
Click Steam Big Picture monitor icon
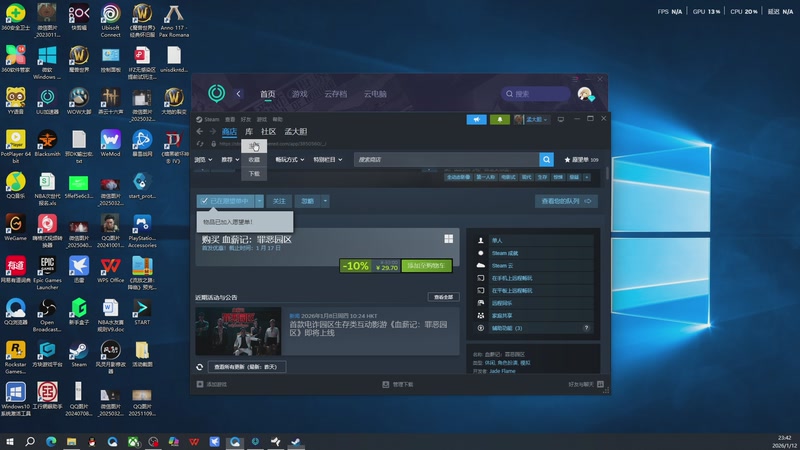tap(561, 119)
